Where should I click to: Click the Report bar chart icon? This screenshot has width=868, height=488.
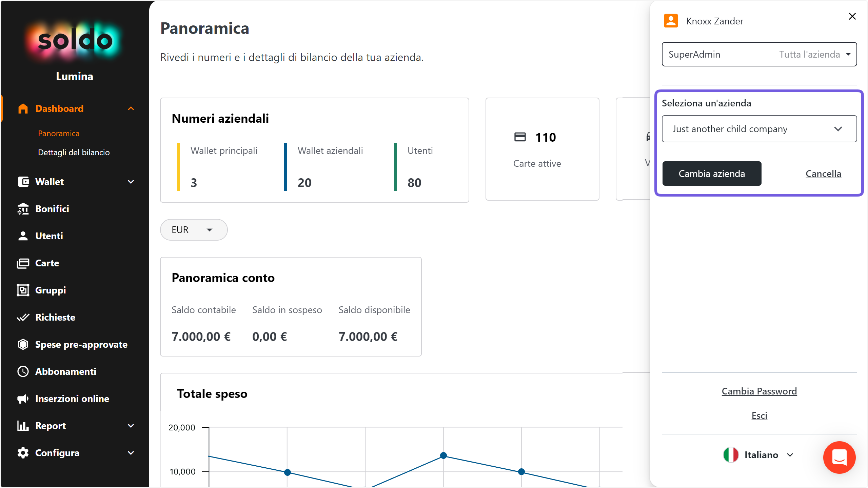(23, 426)
